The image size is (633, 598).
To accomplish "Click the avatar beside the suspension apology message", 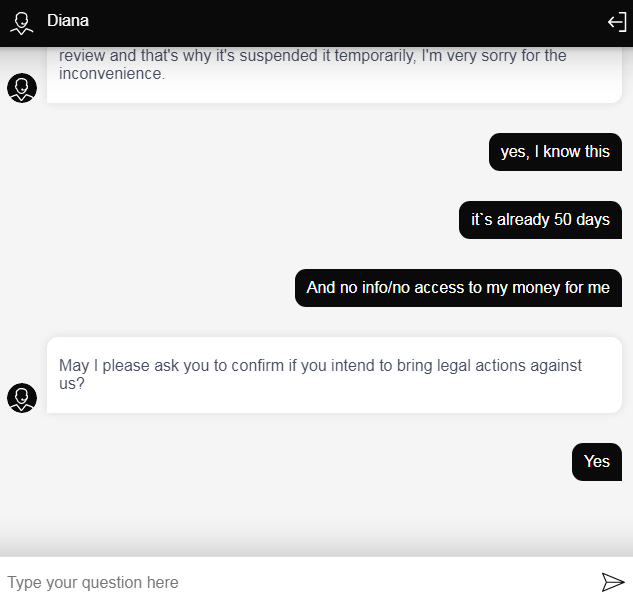I will coord(22,88).
